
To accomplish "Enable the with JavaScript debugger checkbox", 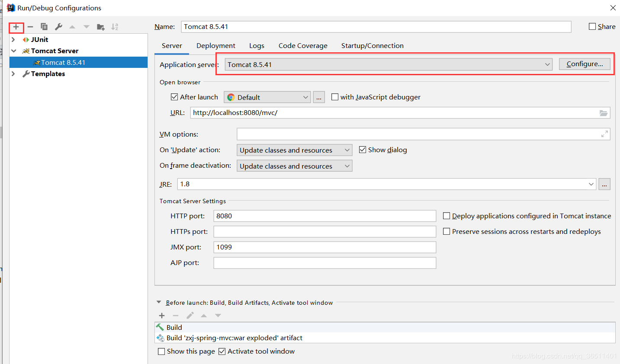I will click(335, 97).
